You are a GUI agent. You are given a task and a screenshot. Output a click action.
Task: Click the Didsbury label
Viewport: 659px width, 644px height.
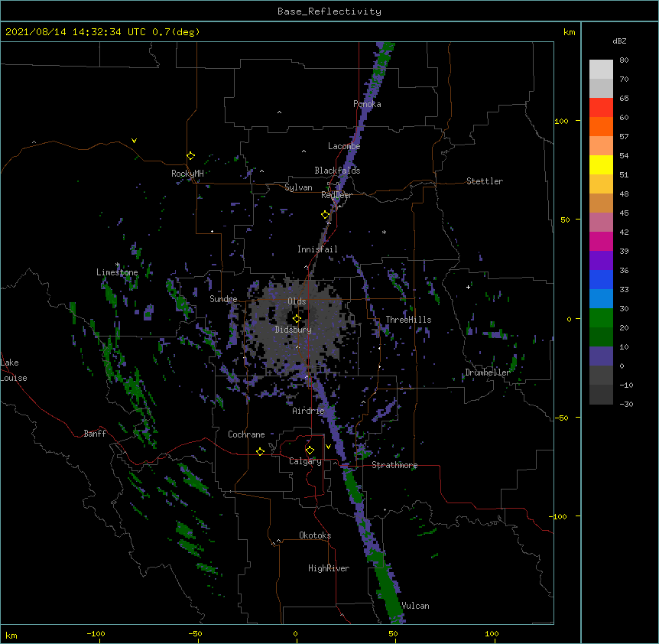pyautogui.click(x=293, y=330)
